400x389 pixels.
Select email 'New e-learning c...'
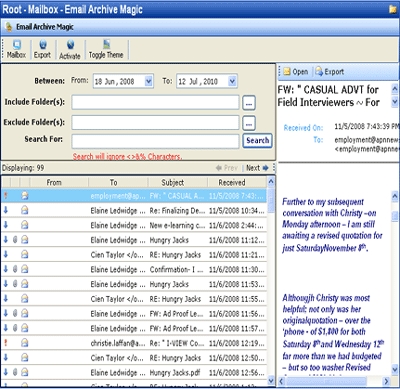click(134, 225)
